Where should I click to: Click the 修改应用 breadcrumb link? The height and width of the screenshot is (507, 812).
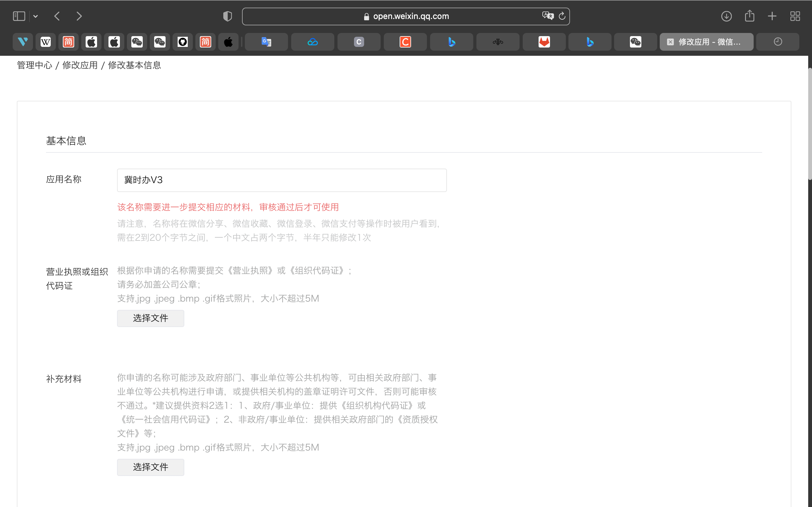click(x=80, y=65)
